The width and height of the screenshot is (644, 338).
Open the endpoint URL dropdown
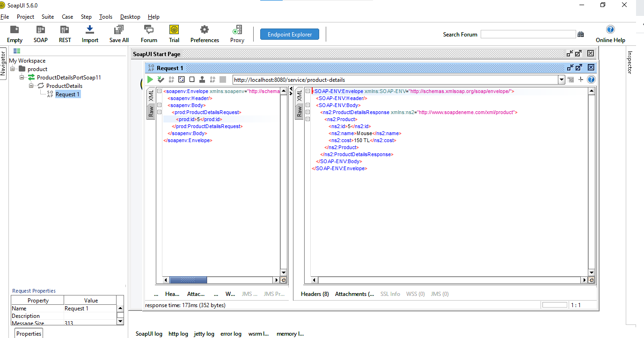[561, 79]
